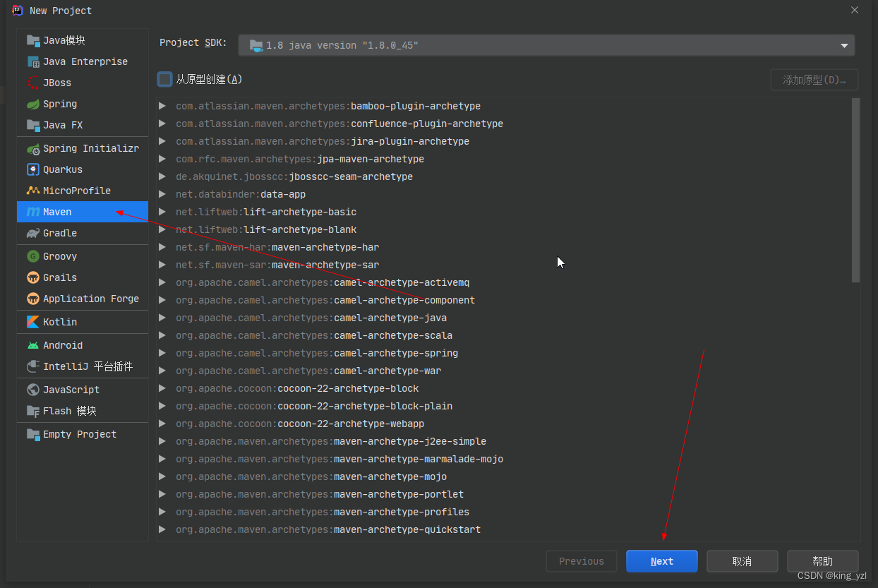This screenshot has height=588, width=878.
Task: Select JavaScript project type label
Action: (x=71, y=390)
